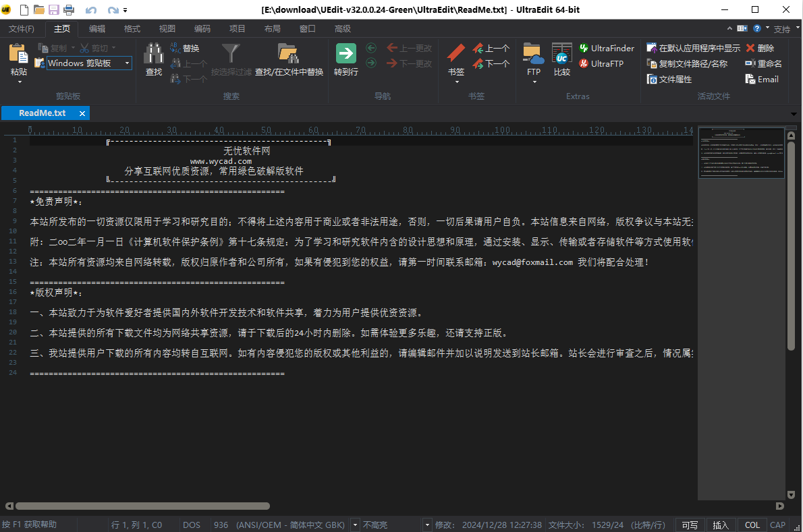Toggle COL column mode indicator
The image size is (803, 532).
752,525
